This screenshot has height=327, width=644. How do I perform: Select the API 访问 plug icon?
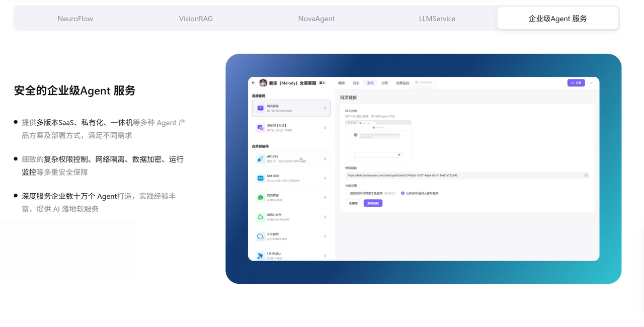click(260, 159)
